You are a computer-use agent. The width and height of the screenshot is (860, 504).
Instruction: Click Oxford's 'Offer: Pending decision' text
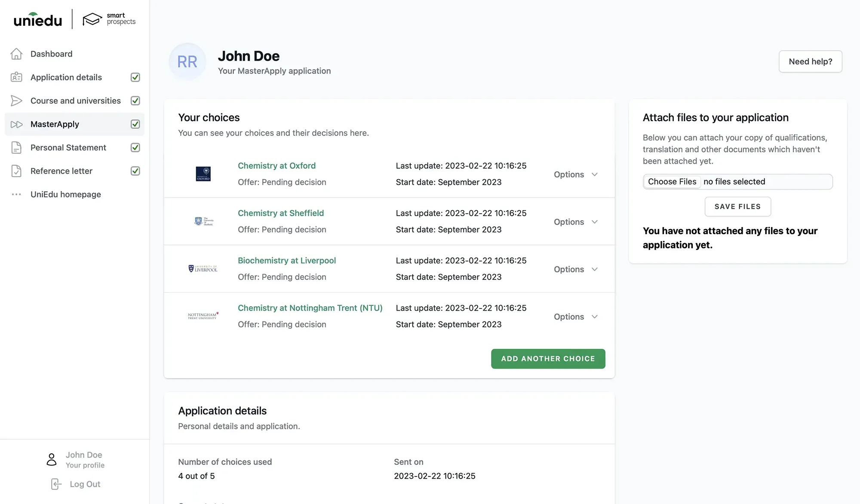(x=282, y=182)
